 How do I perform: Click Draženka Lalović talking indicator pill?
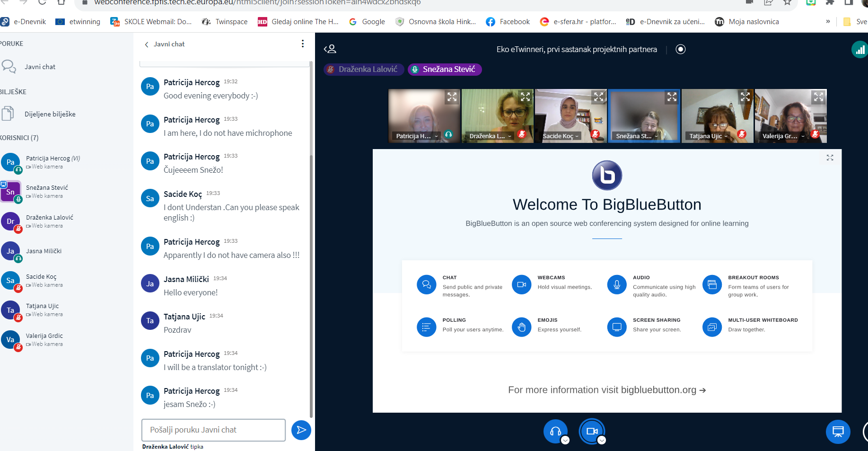(364, 69)
